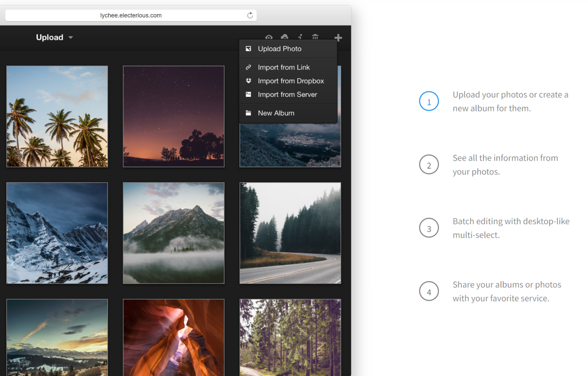Expand the dropdown arrow beside Upload title
The height and width of the screenshot is (376, 588).
click(71, 38)
